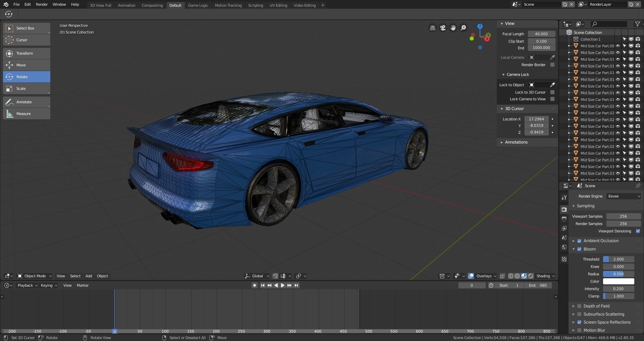Adjust the Bloom Threshold slider
This screenshot has height=341, width=644.
point(619,259)
